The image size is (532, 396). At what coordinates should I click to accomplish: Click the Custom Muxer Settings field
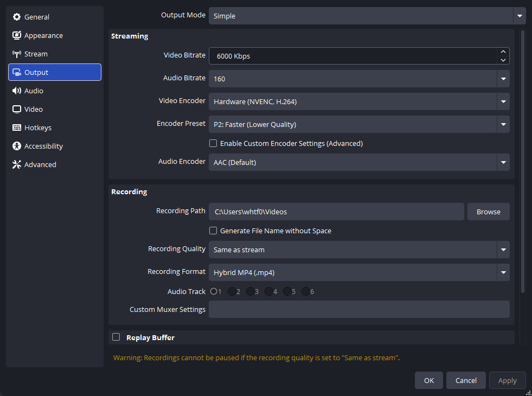pos(359,309)
